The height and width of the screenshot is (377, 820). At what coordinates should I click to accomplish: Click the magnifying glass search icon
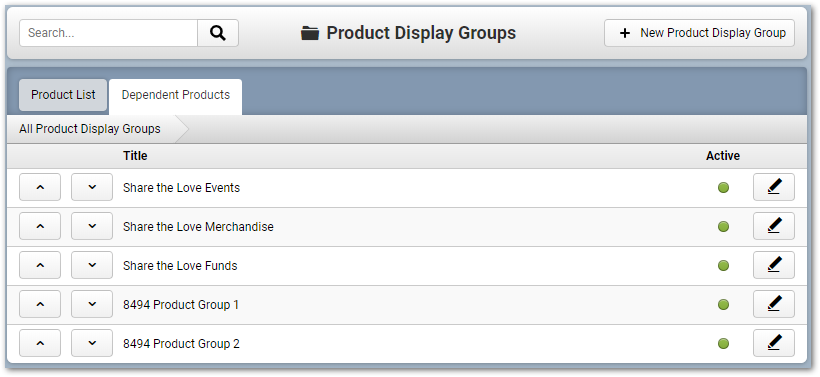pyautogui.click(x=218, y=33)
